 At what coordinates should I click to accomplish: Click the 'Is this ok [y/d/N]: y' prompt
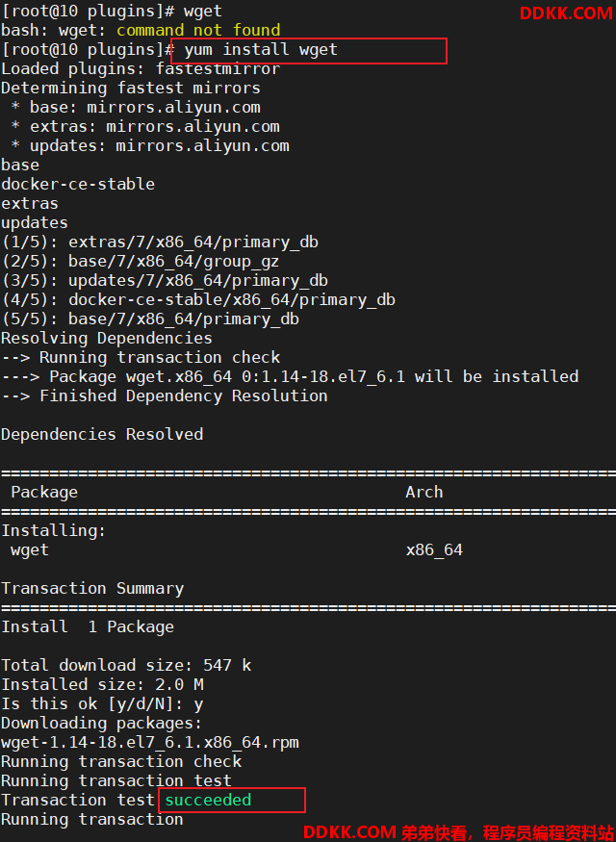(102, 704)
